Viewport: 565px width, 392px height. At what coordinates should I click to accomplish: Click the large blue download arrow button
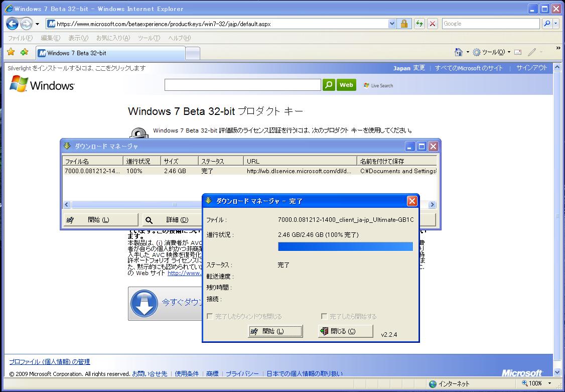coord(144,303)
